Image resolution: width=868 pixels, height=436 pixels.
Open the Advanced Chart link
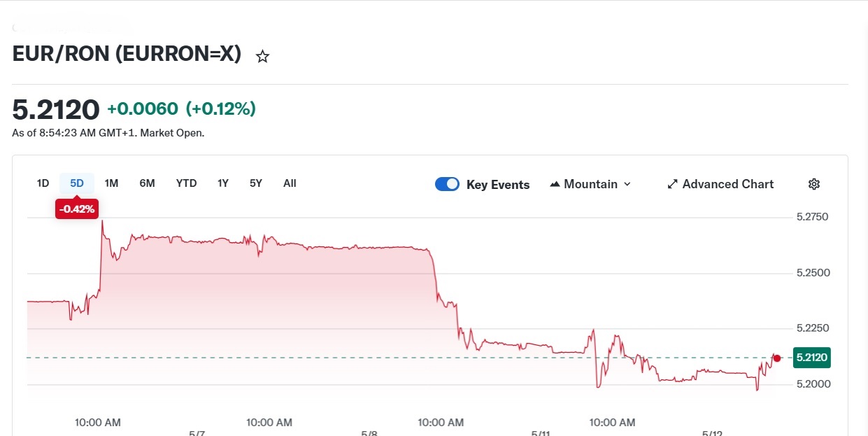point(720,184)
